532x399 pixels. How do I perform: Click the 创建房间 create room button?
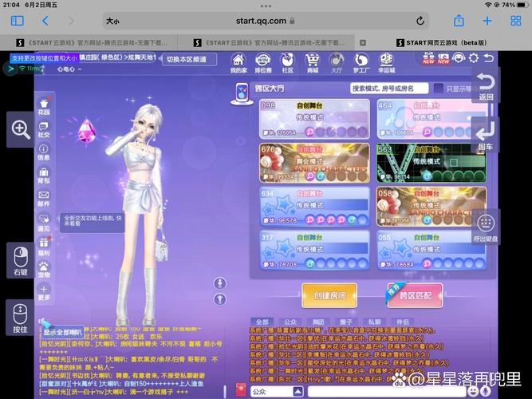[x=329, y=295]
